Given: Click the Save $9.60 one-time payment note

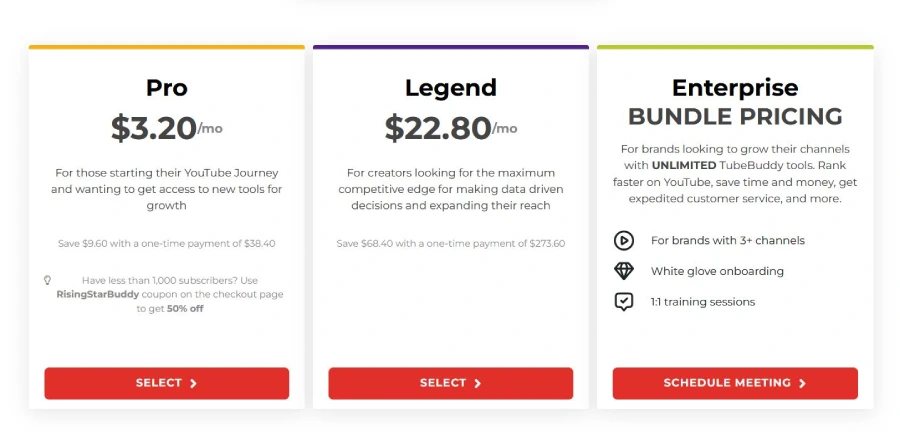Looking at the screenshot, I should click(x=166, y=243).
